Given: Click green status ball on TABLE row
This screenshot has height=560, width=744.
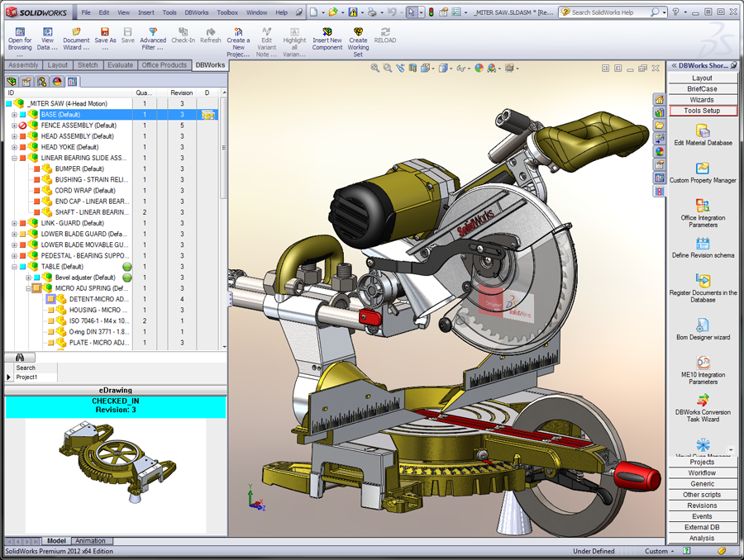Looking at the screenshot, I should pyautogui.click(x=127, y=267).
